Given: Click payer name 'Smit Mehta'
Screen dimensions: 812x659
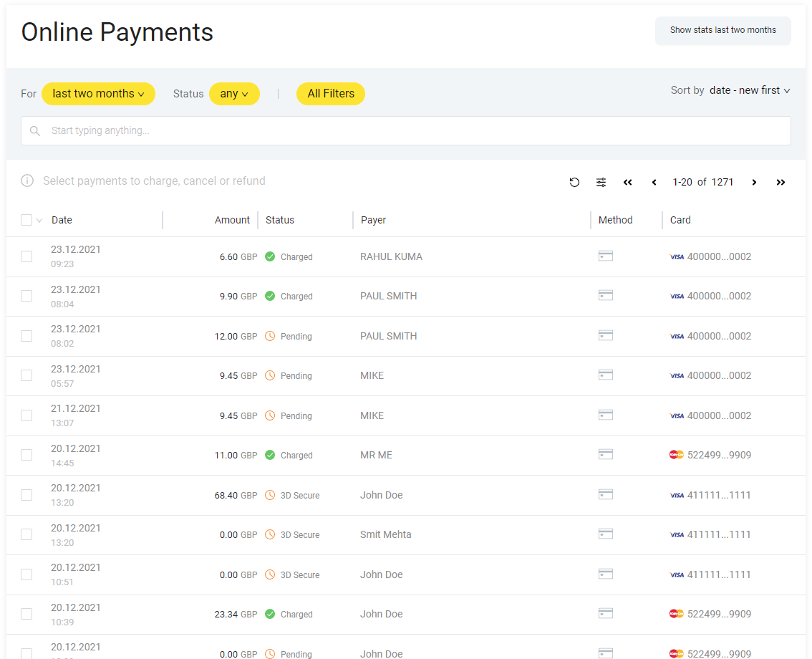Looking at the screenshot, I should pyautogui.click(x=385, y=534).
